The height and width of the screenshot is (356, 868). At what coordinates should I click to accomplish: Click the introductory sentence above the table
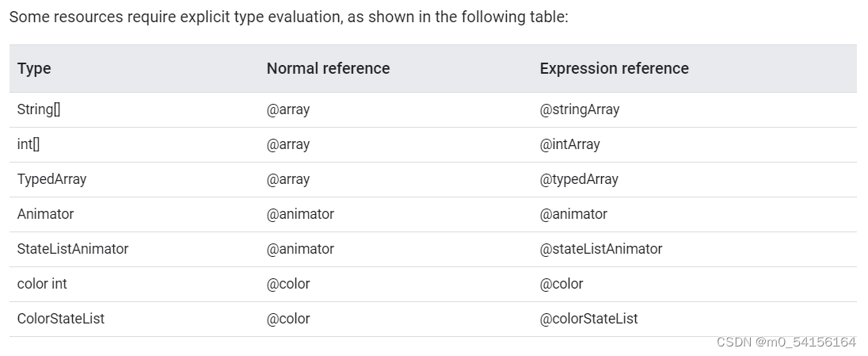289,17
